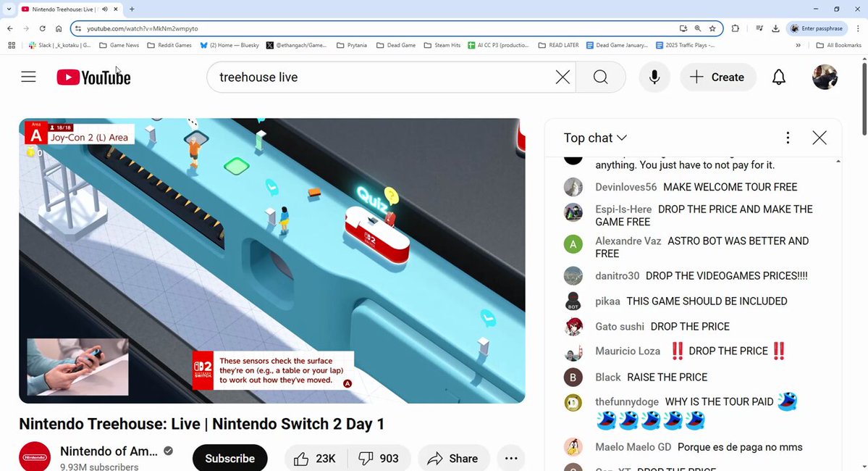Open media controls icon in toolbar

click(759, 28)
